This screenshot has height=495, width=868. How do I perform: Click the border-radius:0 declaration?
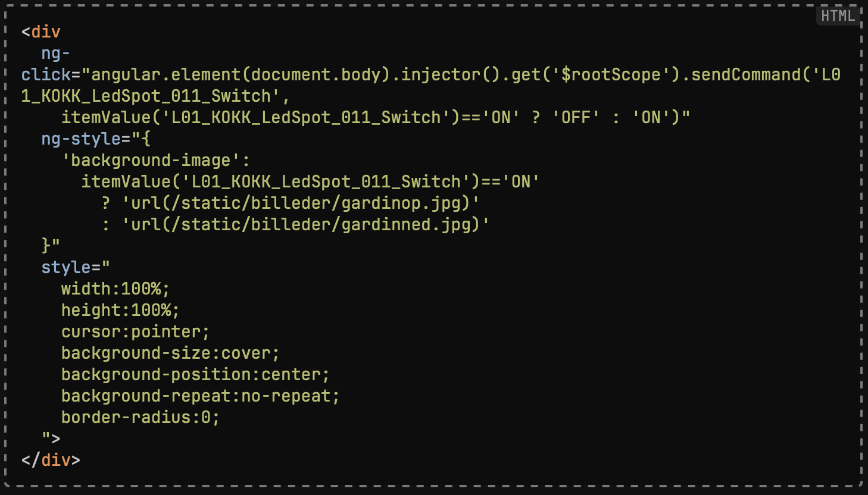point(140,418)
